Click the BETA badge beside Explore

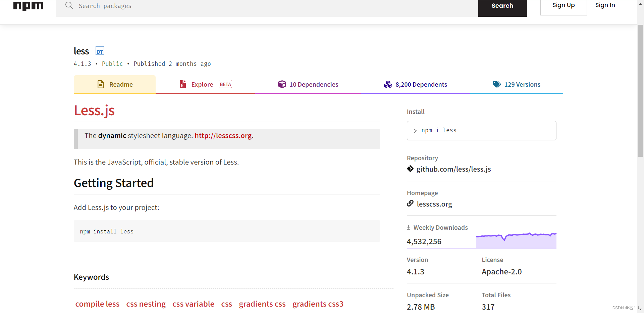click(225, 84)
